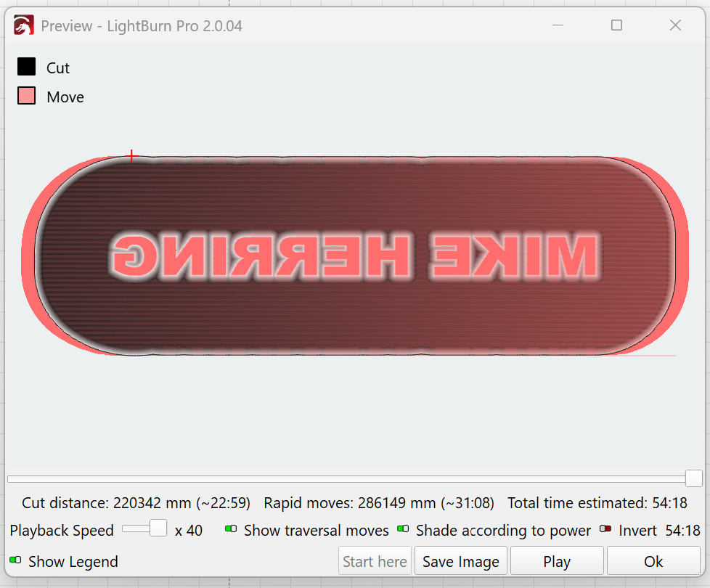710x588 pixels.
Task: Click the 'Rapid moves: 286149 mm' text
Action: [x=379, y=503]
